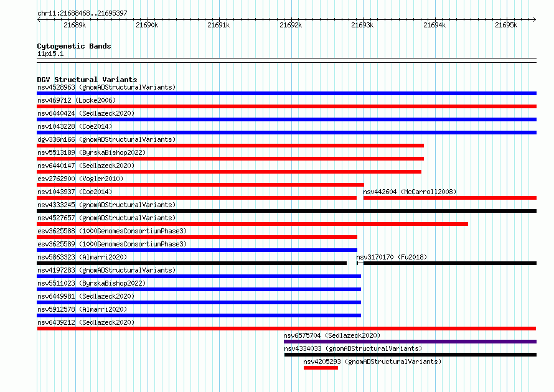
Task: Select the nsv6449981 (Sedlazeck2020) label
Action: tap(86, 296)
